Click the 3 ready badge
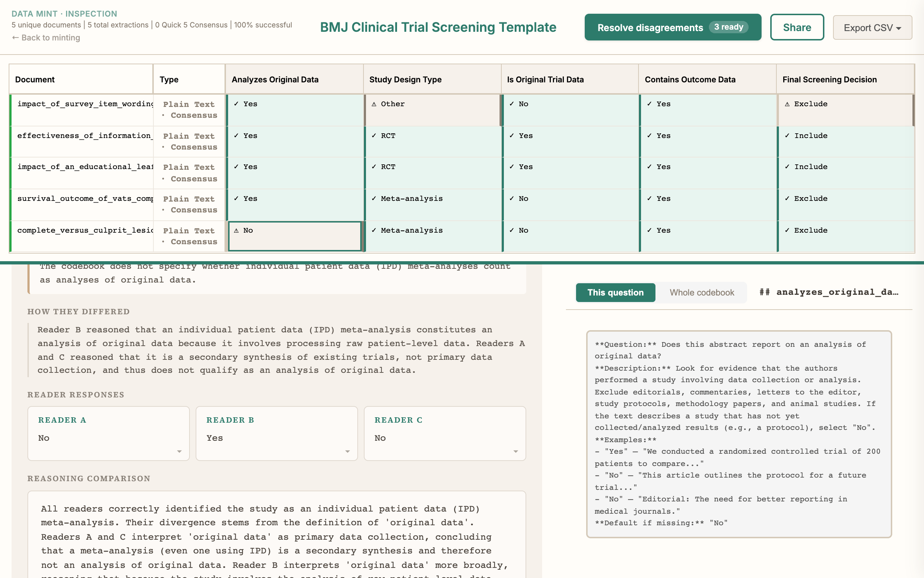Screen dimensions: 924x578 (728, 27)
